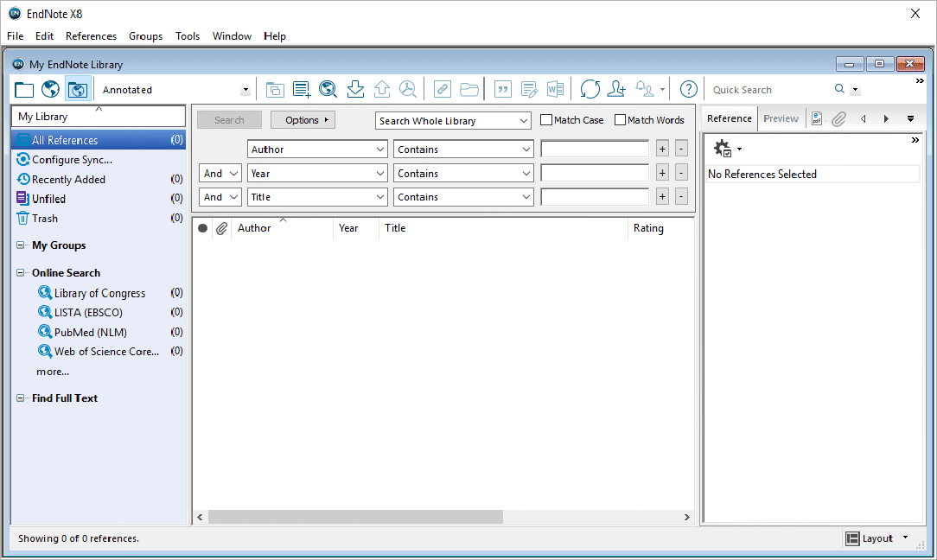This screenshot has height=560, width=937.
Task: Switch to the Preview tab
Action: (x=781, y=118)
